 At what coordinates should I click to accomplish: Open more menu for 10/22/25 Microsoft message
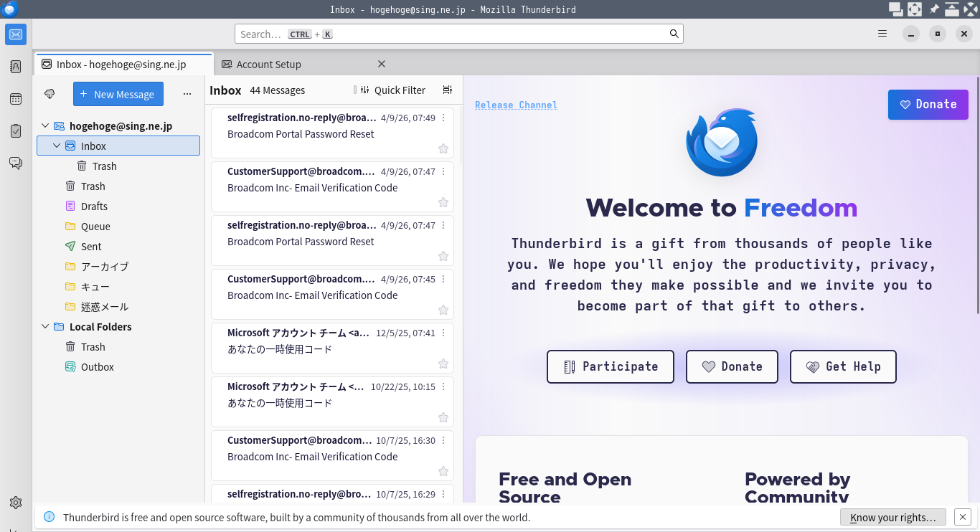[443, 386]
